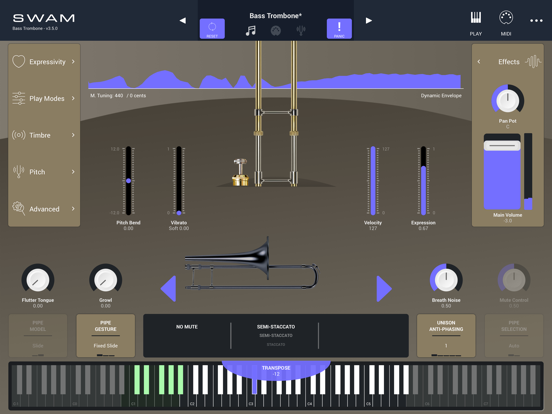The width and height of the screenshot is (552, 414).
Task: Open the disabled Pipe Model selector
Action: click(38, 335)
